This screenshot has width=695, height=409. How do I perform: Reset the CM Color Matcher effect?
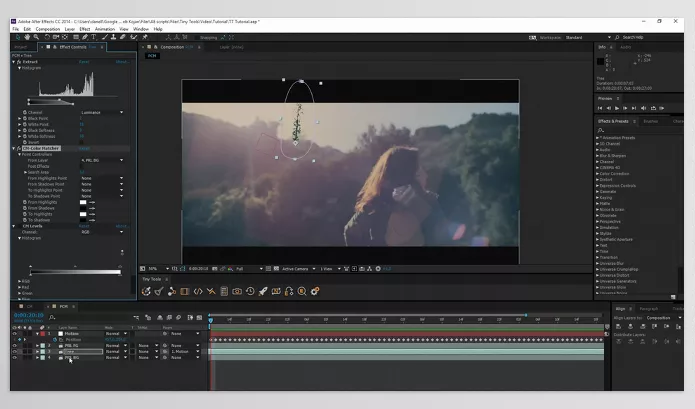(84, 148)
